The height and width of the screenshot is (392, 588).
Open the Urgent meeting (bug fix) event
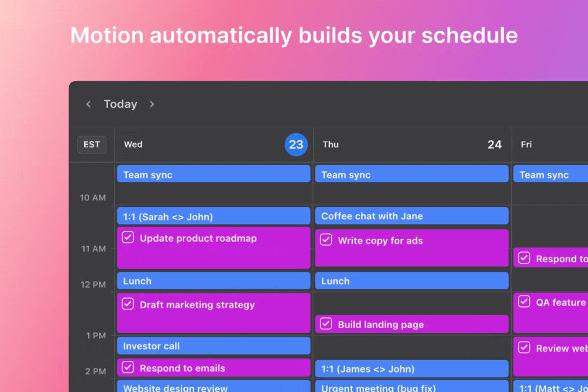(412, 387)
